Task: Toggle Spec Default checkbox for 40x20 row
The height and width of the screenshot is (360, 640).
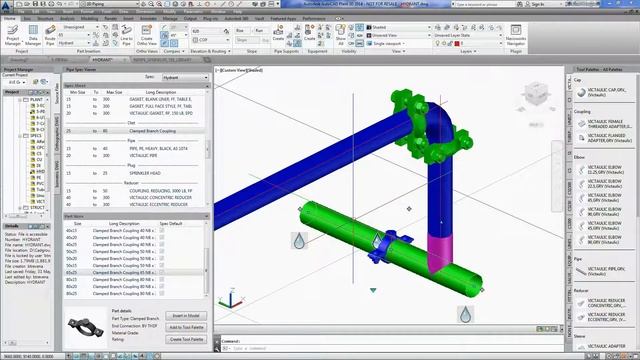Action: (x=162, y=238)
